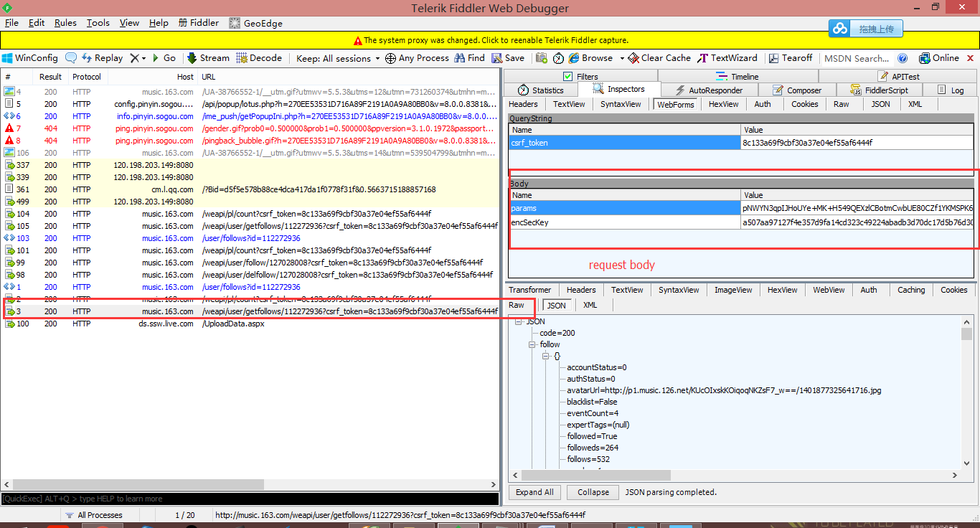Switch to the APITest tab

coord(899,76)
